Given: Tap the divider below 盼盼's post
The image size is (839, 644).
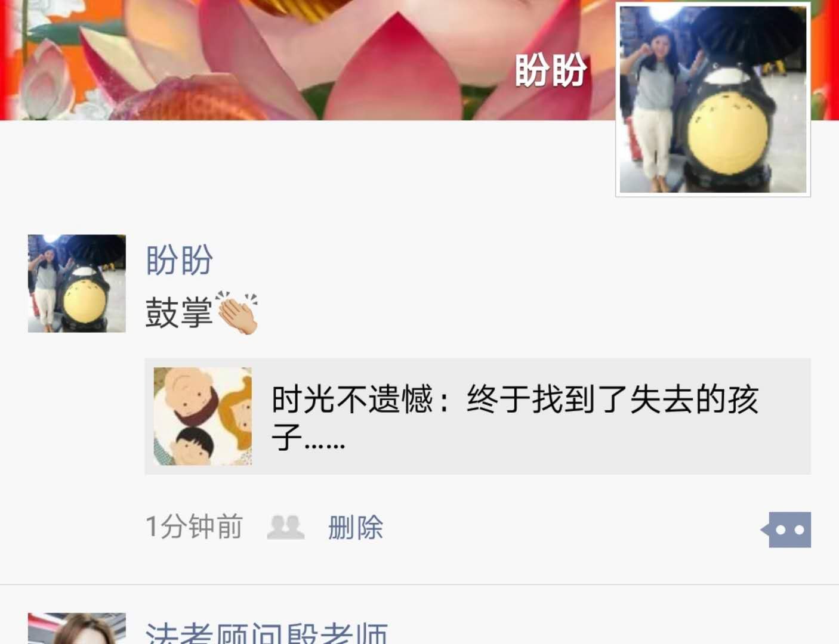Looking at the screenshot, I should pos(419,584).
